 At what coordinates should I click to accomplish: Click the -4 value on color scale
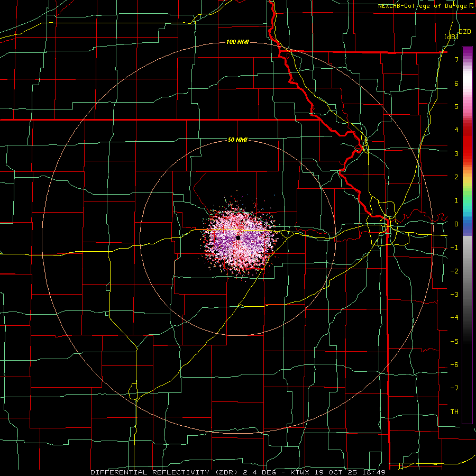(454, 318)
